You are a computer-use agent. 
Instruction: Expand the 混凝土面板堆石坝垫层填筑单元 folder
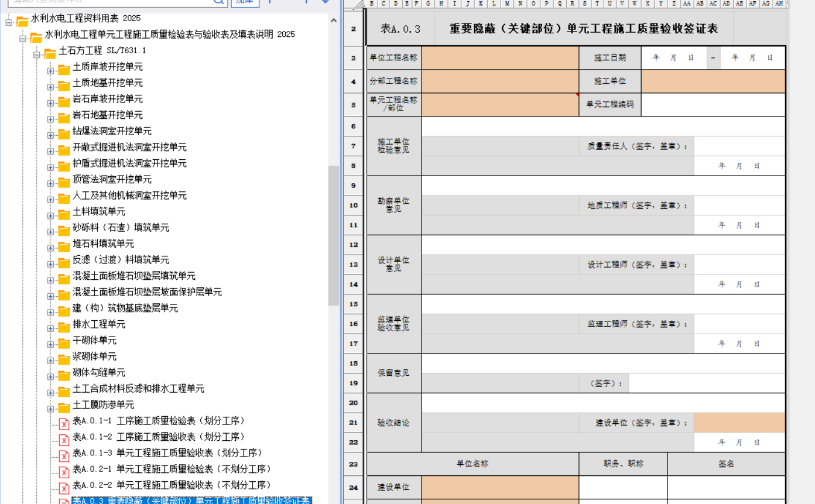[x=50, y=280]
